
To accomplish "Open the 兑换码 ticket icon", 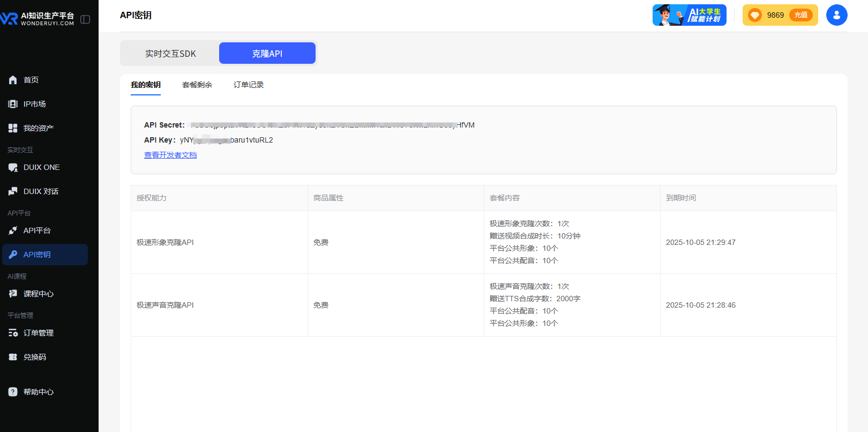I will pos(13,357).
